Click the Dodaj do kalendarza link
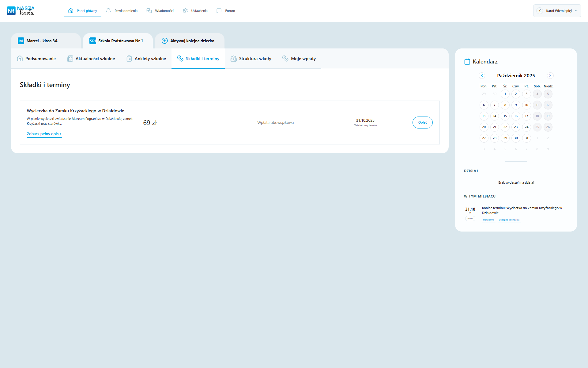Screen dimensions: 588x368 point(509,220)
